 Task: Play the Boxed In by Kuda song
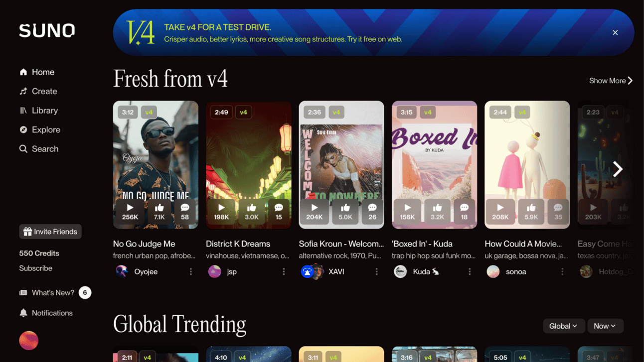coord(407,211)
